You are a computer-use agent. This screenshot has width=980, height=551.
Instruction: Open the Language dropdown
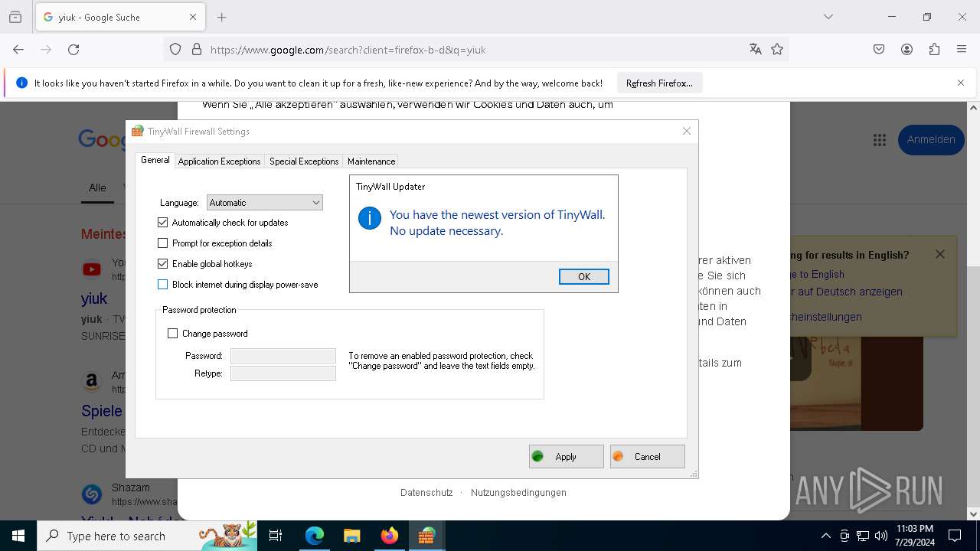click(265, 202)
